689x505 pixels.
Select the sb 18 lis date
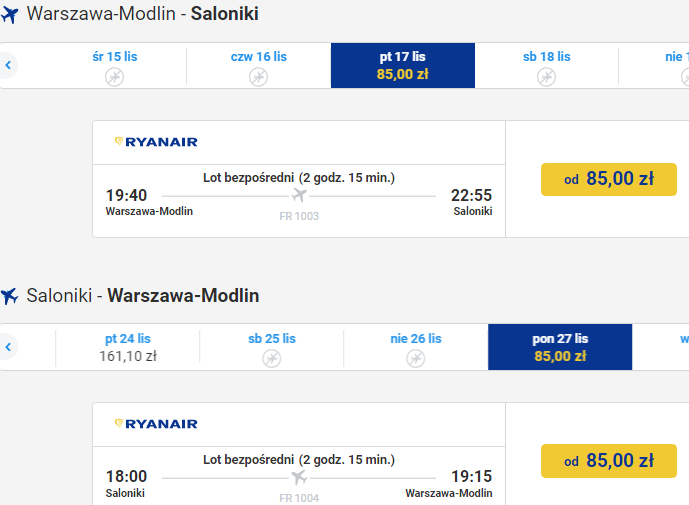click(x=546, y=65)
